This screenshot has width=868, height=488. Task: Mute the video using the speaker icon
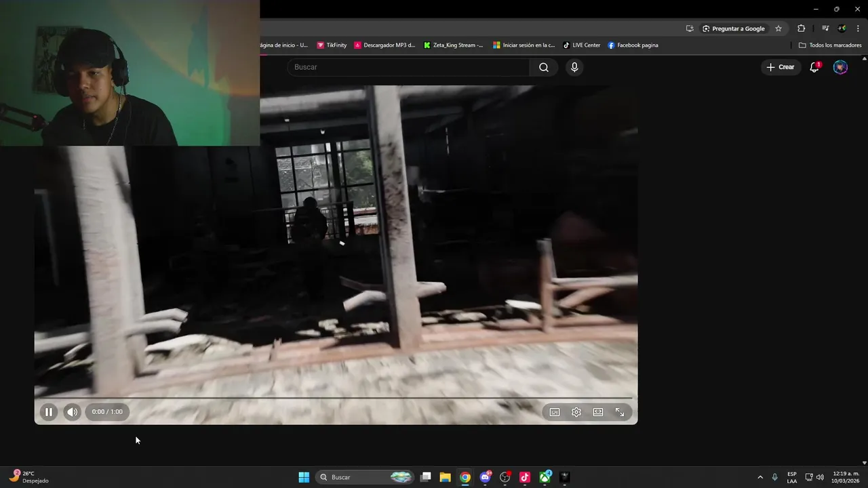click(x=72, y=412)
